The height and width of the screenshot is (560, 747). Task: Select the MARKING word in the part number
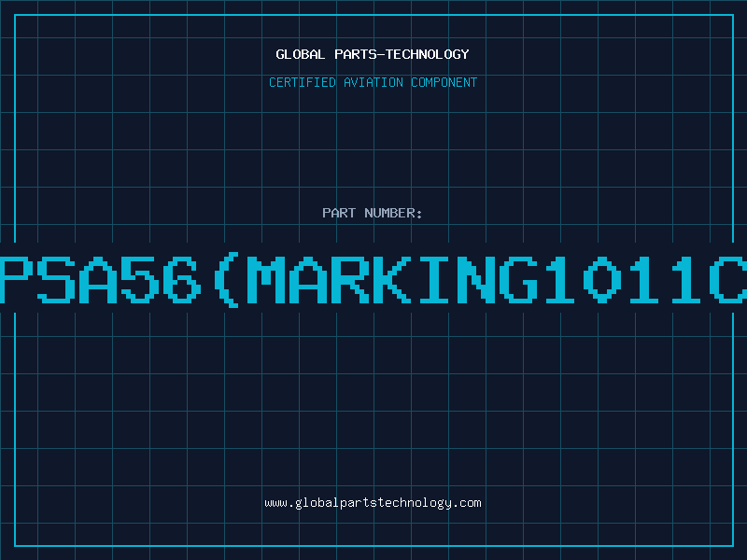click(x=392, y=279)
